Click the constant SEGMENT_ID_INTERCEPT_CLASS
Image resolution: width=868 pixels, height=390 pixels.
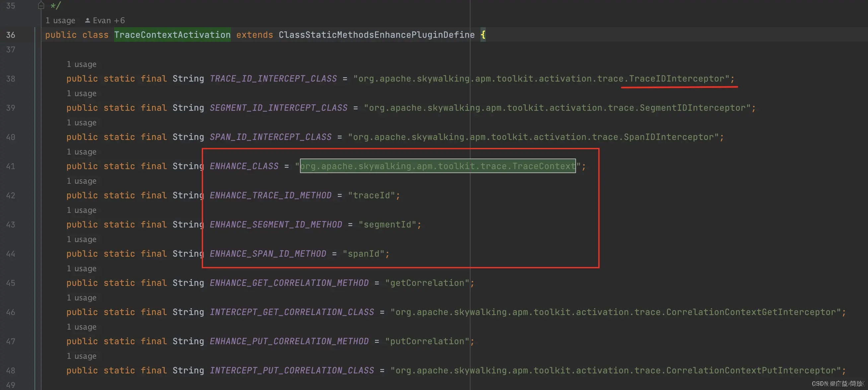278,108
